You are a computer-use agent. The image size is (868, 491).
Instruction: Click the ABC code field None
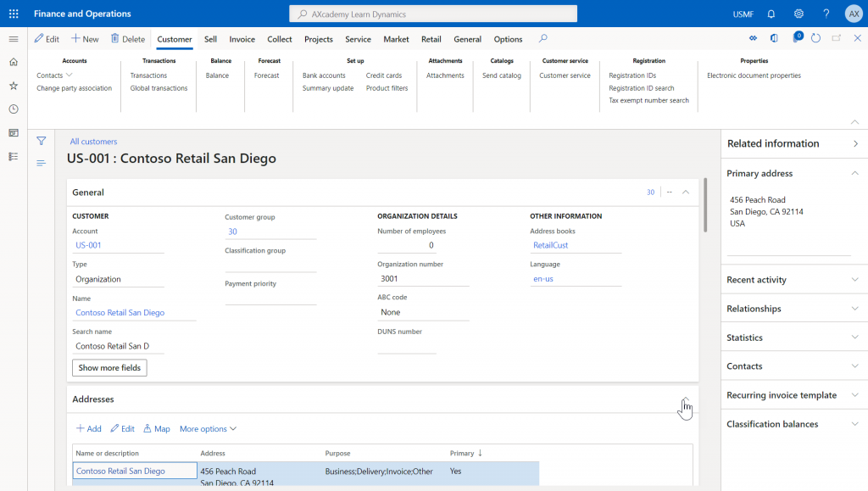coord(424,312)
